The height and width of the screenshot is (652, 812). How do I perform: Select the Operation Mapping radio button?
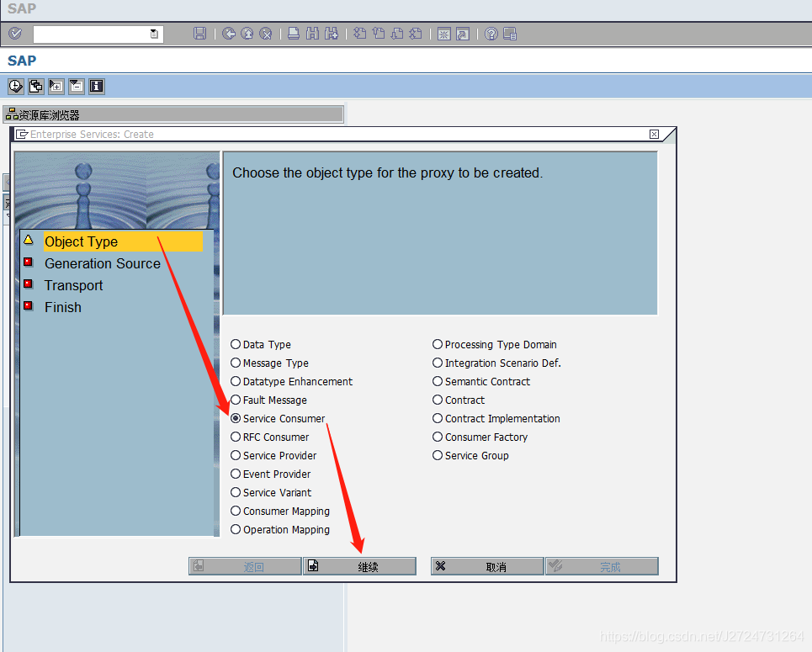point(236,530)
